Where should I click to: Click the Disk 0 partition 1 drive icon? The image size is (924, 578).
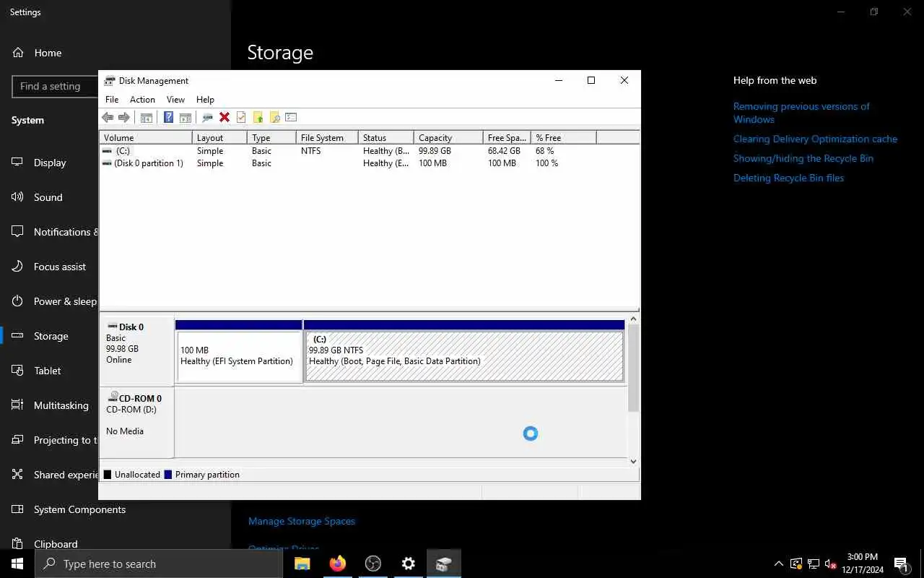coord(108,163)
